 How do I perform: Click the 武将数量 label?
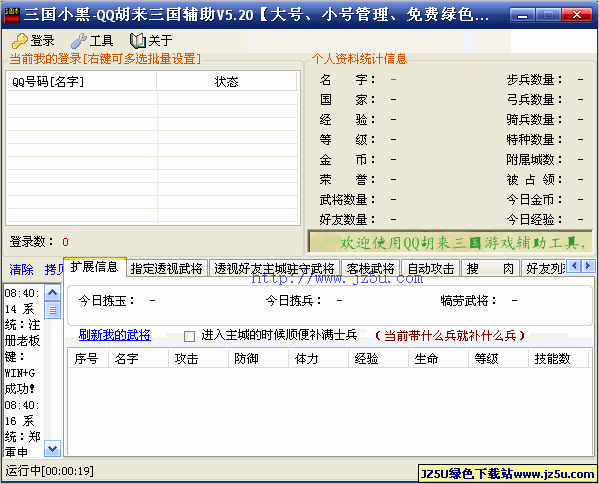click(x=348, y=199)
